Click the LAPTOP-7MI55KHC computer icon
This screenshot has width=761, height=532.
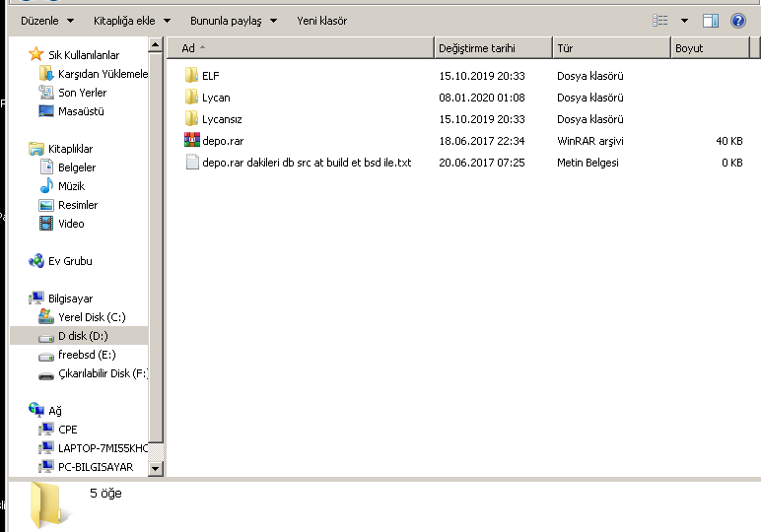(46, 447)
